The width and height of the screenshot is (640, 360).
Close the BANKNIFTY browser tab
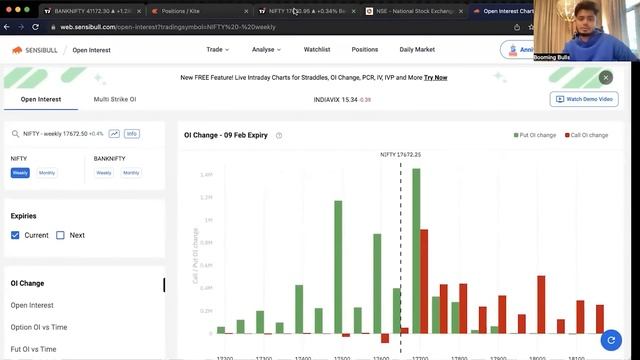tap(139, 11)
